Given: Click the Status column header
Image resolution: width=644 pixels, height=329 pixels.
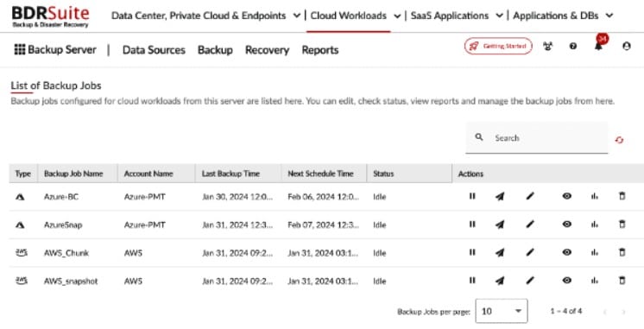Looking at the screenshot, I should 383,174.
